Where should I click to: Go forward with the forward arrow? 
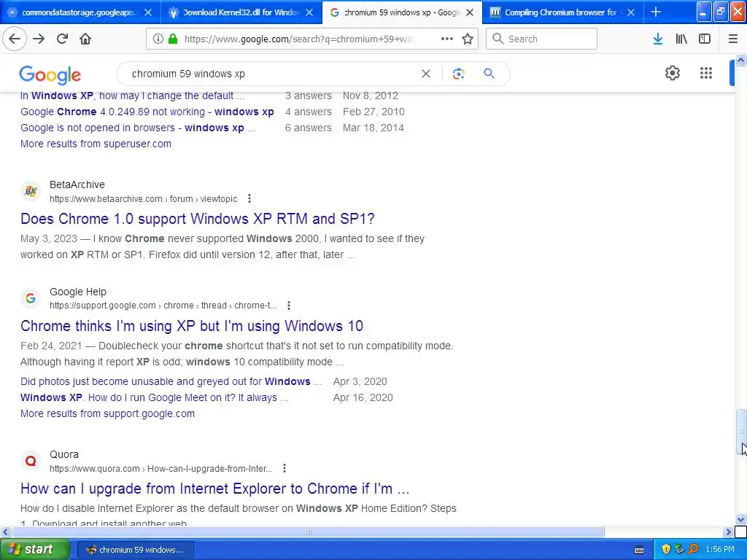coord(39,39)
